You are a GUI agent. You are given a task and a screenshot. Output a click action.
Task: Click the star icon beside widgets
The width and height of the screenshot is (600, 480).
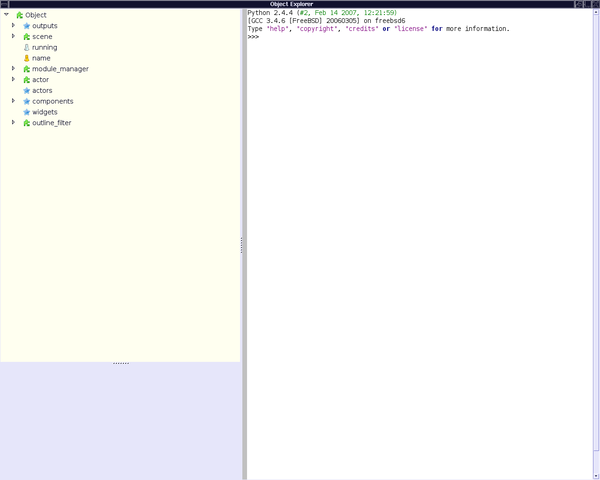(x=26, y=112)
